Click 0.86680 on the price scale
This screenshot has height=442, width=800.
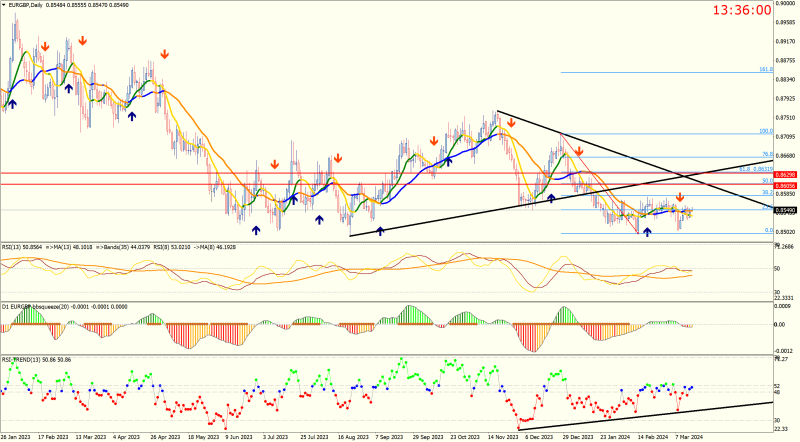coord(785,156)
